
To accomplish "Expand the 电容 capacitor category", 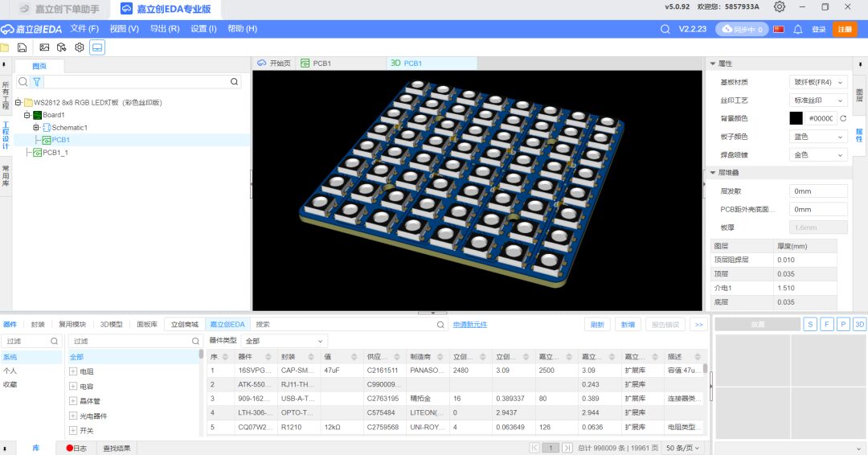I will pyautogui.click(x=72, y=387).
